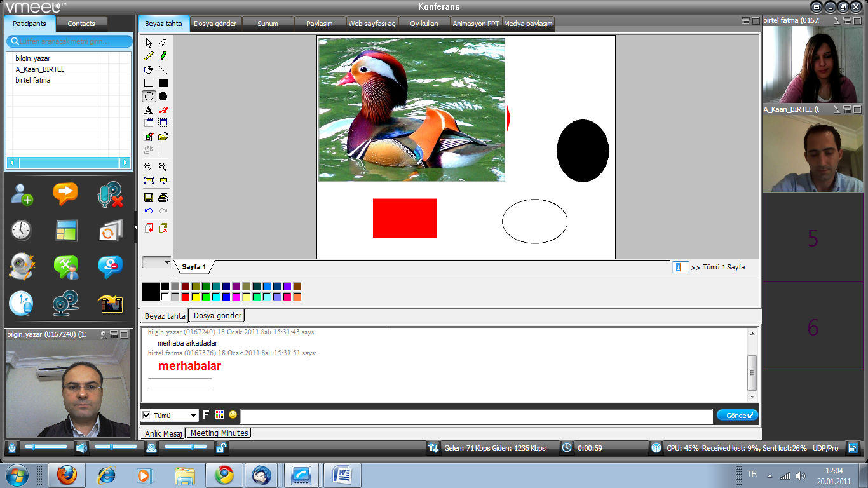Viewport: 868px width, 488px height.
Task: Click the green tools chat bubble icon
Action: click(66, 267)
